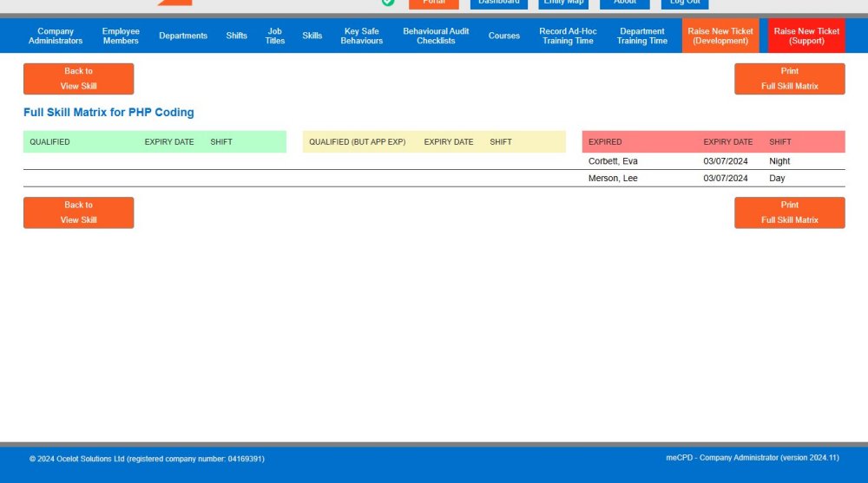Open Key Safe Behaviours
The image size is (868, 483).
(362, 36)
